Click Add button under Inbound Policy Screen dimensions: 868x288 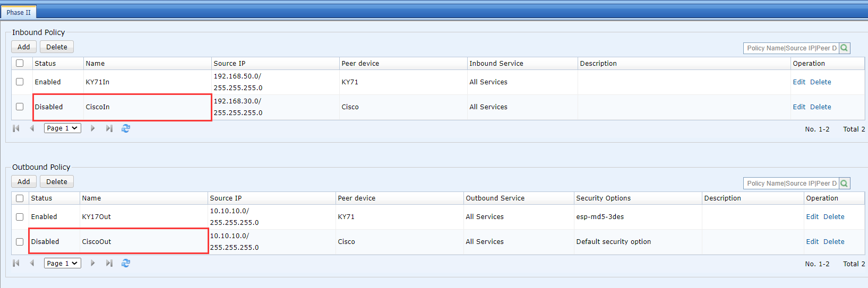24,47
